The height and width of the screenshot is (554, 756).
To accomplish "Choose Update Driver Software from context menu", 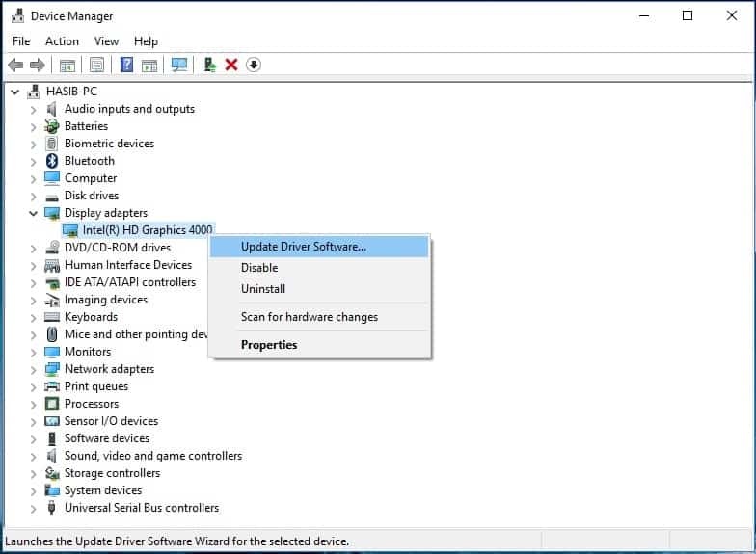I will pyautogui.click(x=303, y=247).
